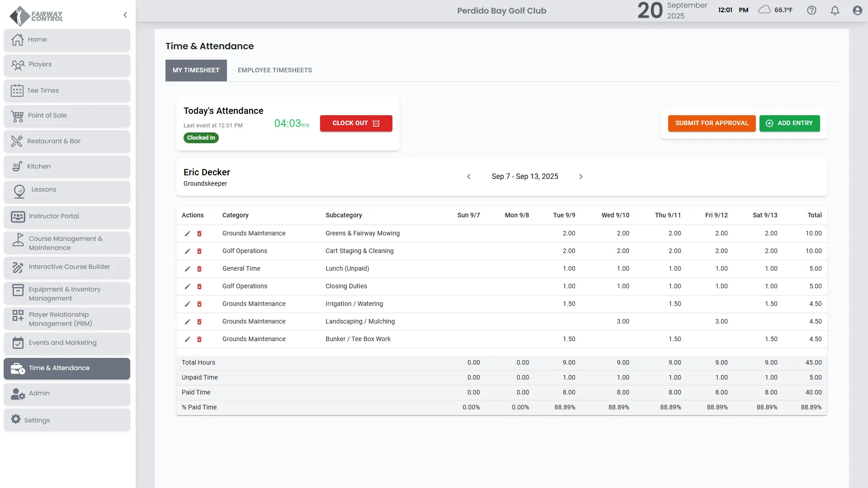
Task: Click the Fairway Control logo
Action: pyautogui.click(x=36, y=16)
